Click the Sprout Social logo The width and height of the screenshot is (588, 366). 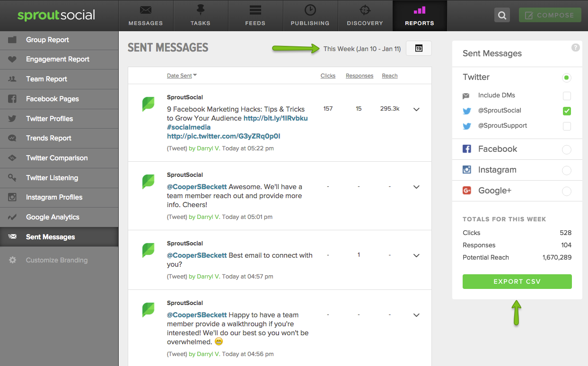[x=56, y=15]
